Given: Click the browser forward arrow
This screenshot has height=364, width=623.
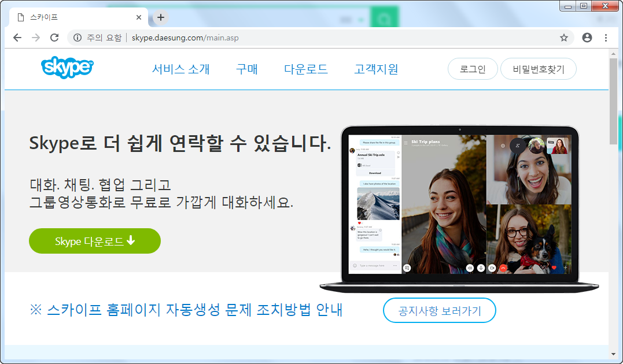Looking at the screenshot, I should pyautogui.click(x=36, y=38).
